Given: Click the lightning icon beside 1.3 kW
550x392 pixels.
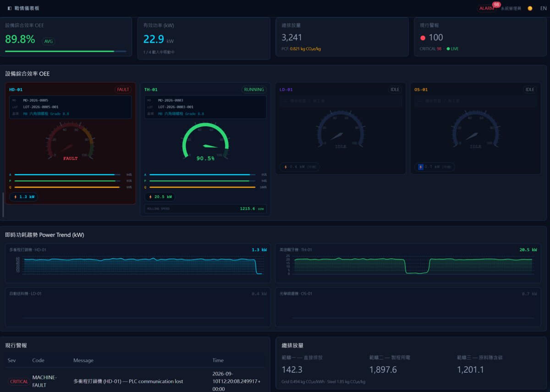Looking at the screenshot, I should pos(16,197).
